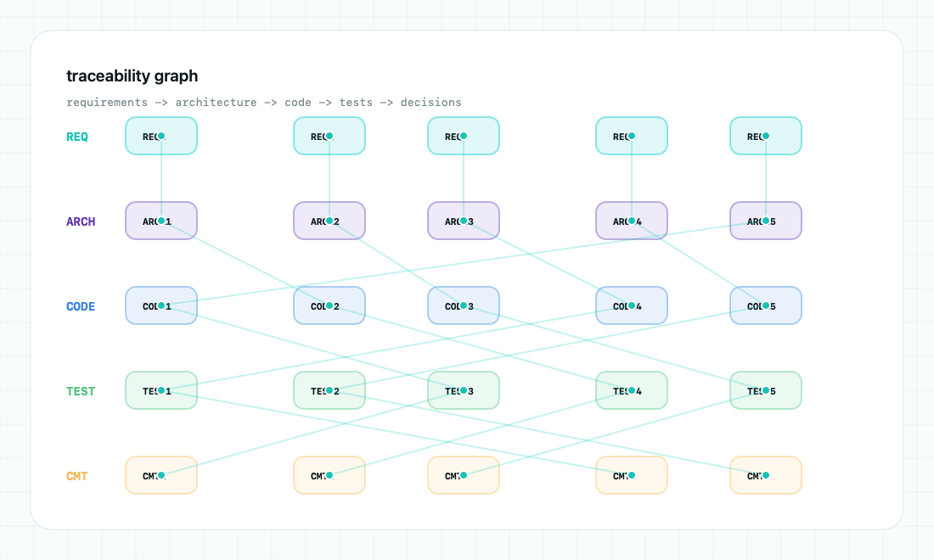Screen dimensions: 934x560
Task: Click the 'traceability graph' title
Action: click(x=132, y=76)
